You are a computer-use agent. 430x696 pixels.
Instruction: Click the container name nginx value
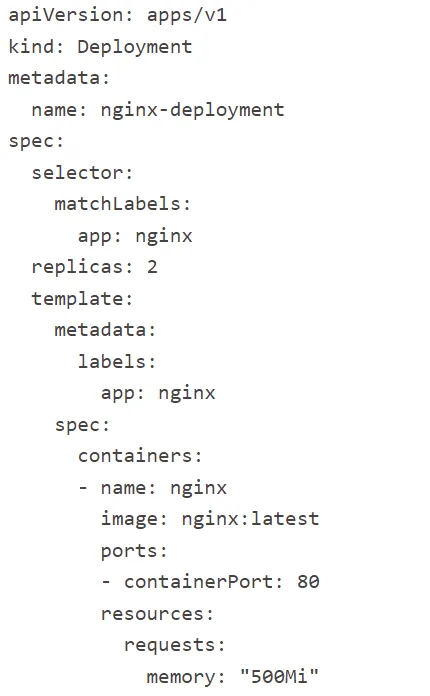click(x=198, y=488)
